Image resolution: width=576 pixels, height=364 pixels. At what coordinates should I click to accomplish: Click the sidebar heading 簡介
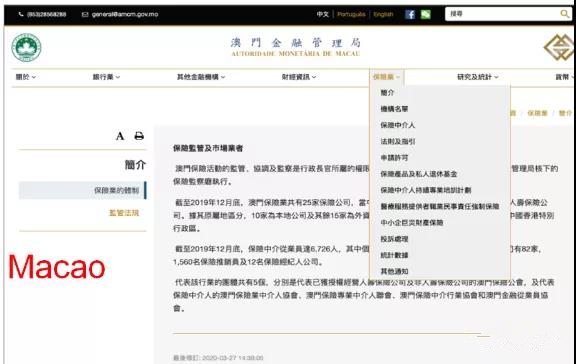(x=135, y=165)
